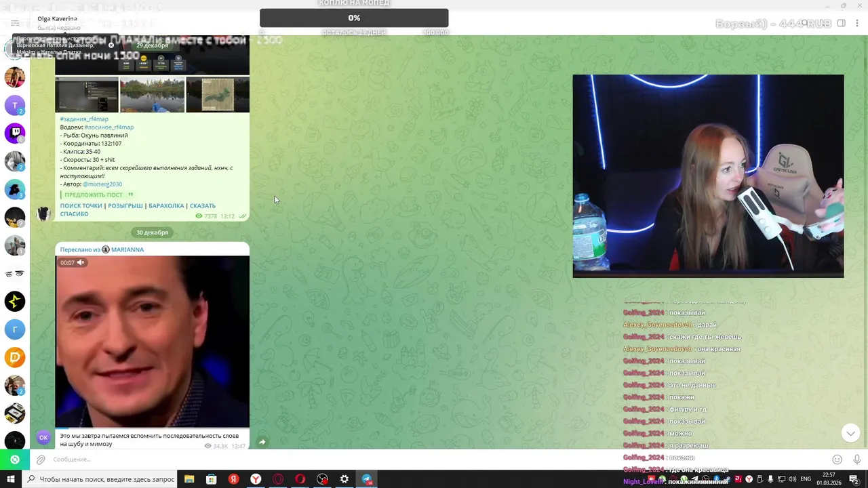Switch to Telegram taskbar icon
Screen dimensions: 868x488
[x=367, y=479]
